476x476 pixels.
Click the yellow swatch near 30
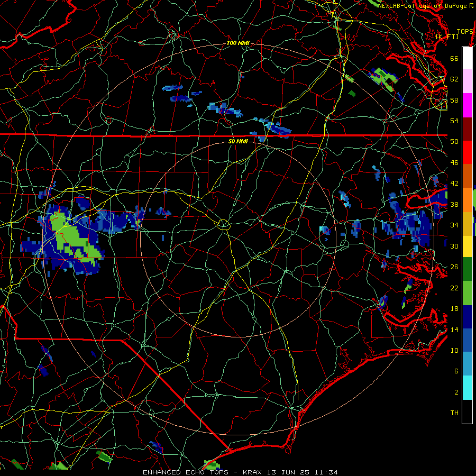(467, 246)
